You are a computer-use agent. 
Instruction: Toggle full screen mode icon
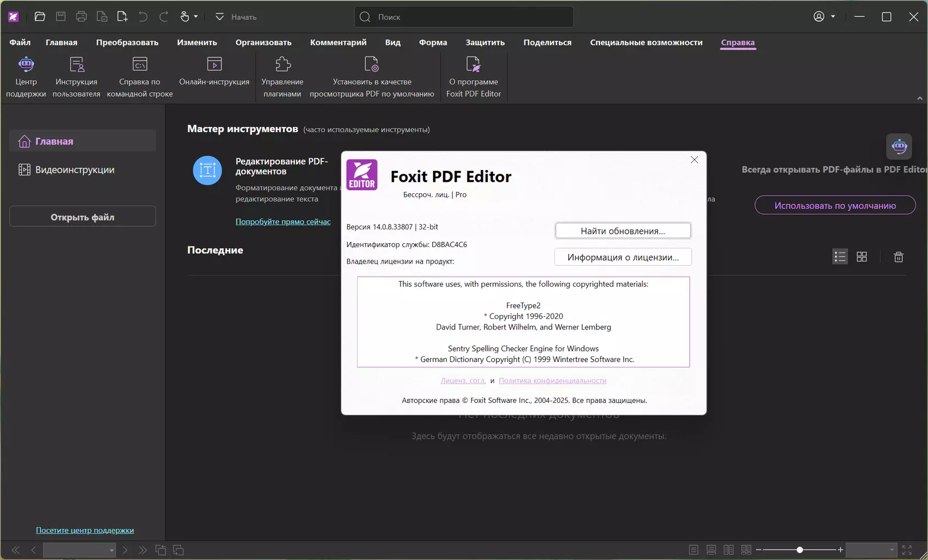pos(907,550)
